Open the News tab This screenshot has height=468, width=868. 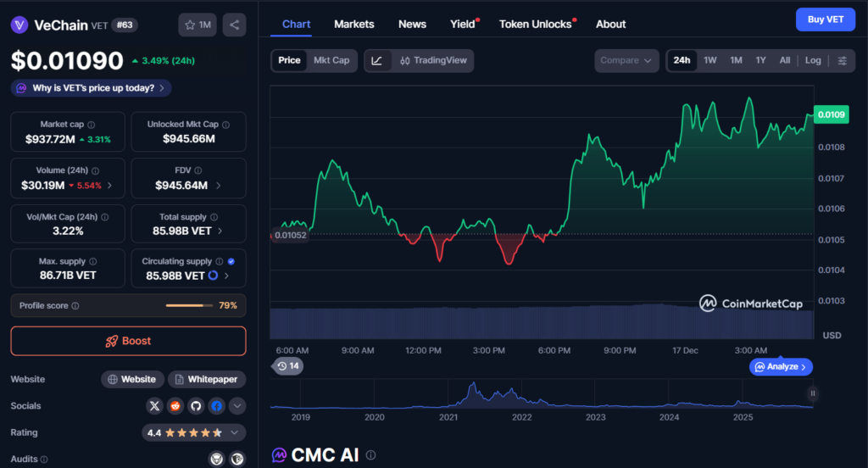pos(413,25)
